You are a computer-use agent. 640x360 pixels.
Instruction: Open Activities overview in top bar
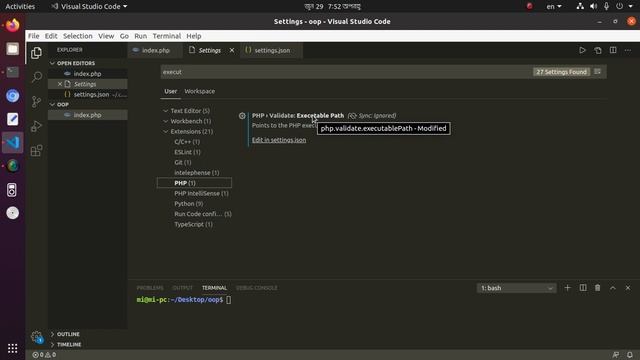coord(20,6)
